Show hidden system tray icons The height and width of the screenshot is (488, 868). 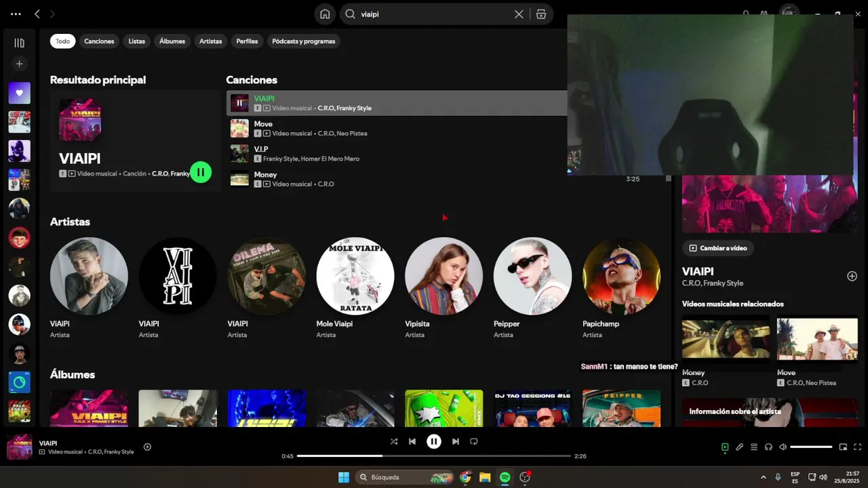click(763, 477)
